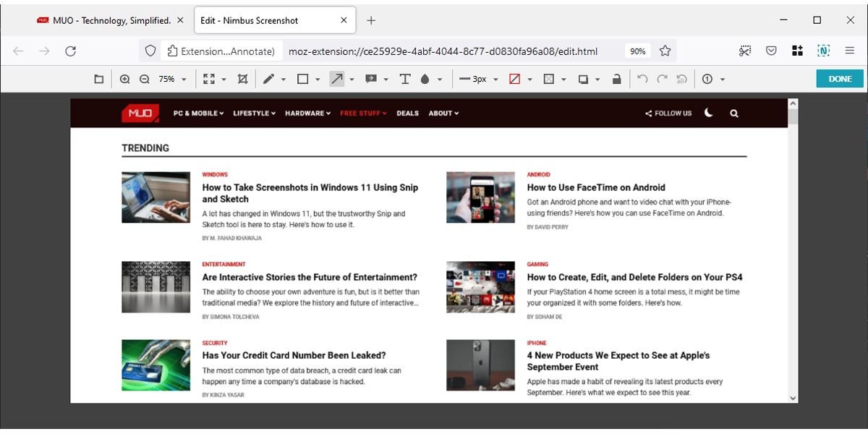This screenshot has width=868, height=434.
Task: Select the Crop tool
Action: 242,79
